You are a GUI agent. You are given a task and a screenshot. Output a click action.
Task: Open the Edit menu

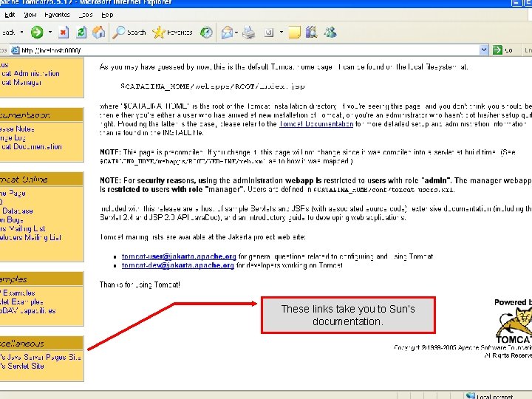(10, 15)
